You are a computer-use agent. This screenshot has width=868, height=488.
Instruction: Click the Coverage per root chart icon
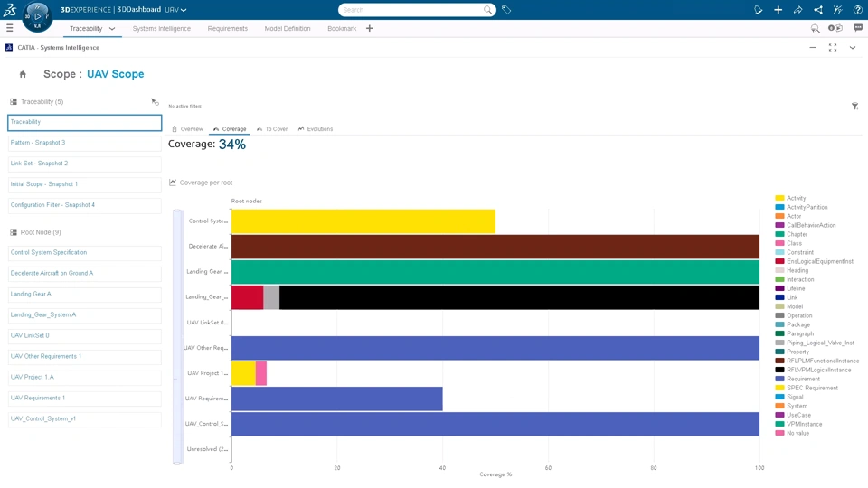(x=173, y=182)
